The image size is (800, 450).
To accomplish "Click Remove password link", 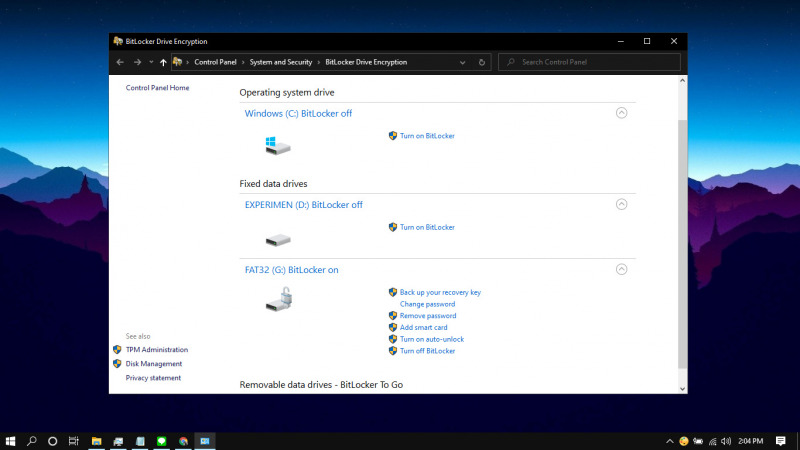I will point(428,316).
